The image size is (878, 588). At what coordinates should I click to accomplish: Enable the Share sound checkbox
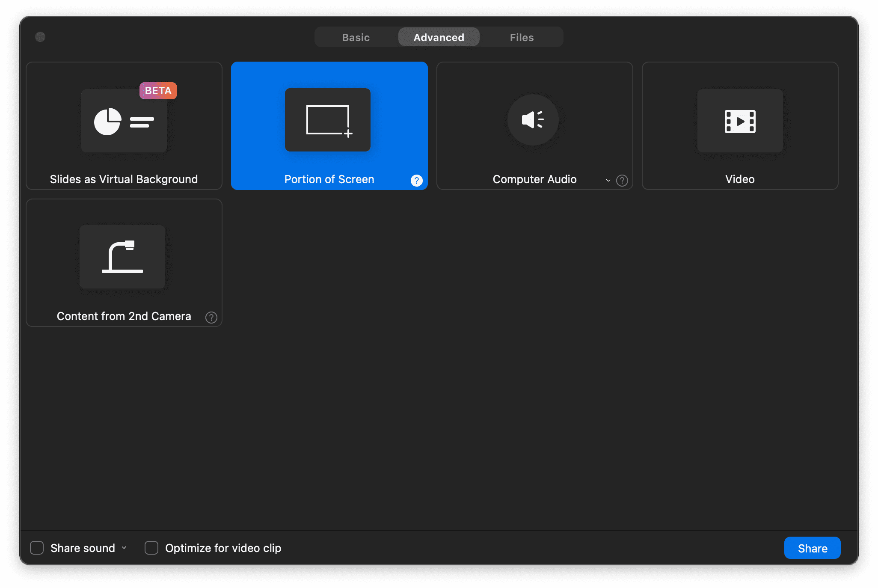[37, 548]
